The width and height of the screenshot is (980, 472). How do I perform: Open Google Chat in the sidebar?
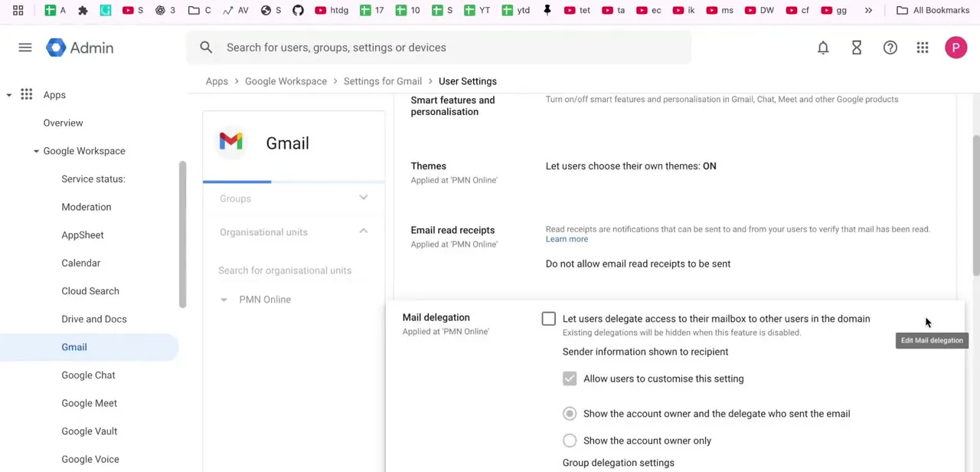pyautogui.click(x=88, y=375)
